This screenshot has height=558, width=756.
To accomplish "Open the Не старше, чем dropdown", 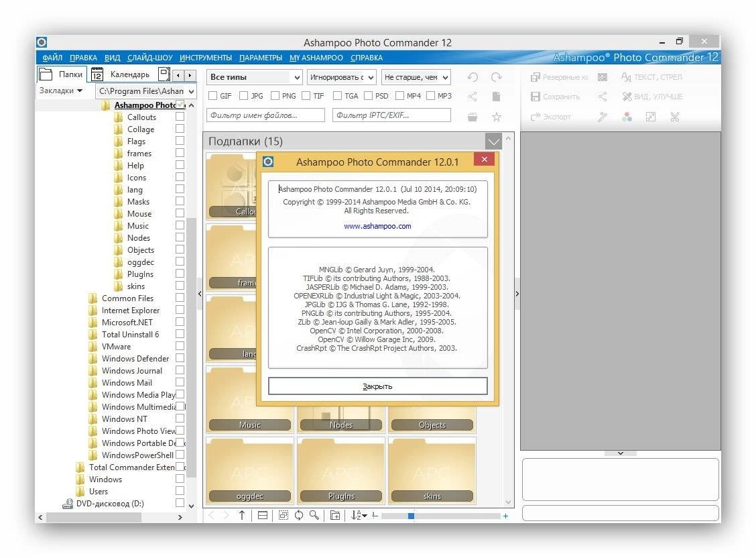I will [416, 77].
